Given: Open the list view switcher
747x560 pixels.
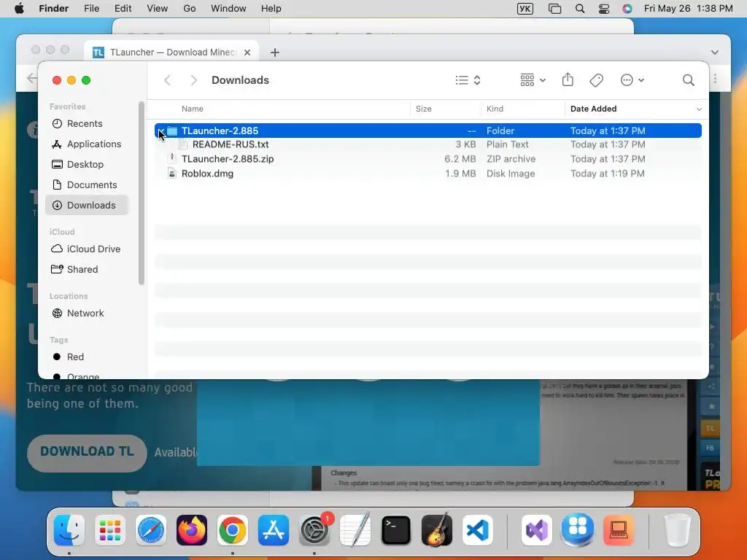Looking at the screenshot, I should 468,80.
